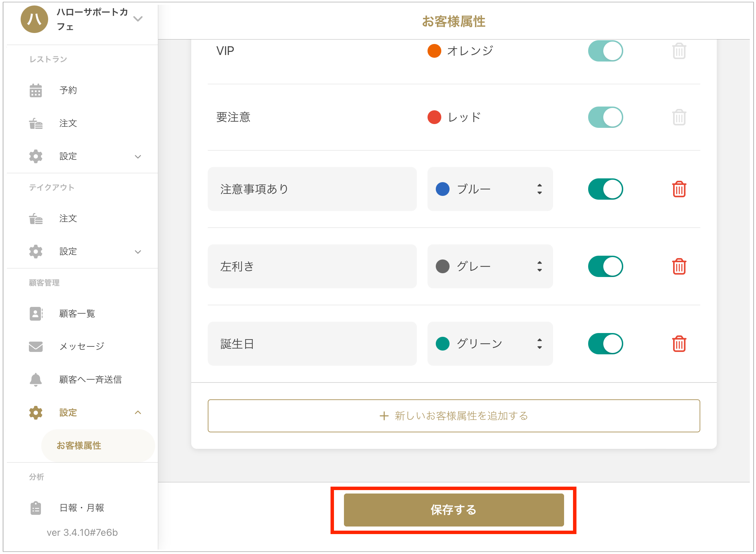Click the メッセージ envelope icon
The image size is (756, 554).
[36, 346]
